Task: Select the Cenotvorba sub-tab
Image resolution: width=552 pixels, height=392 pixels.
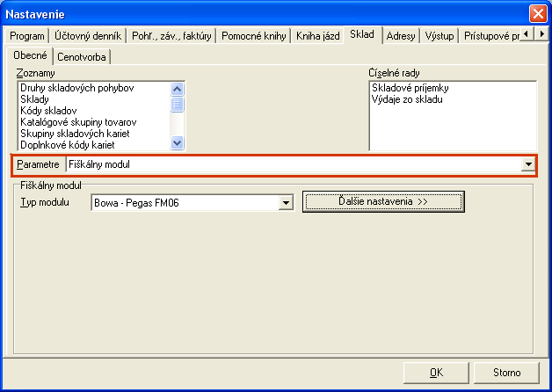Action: [82, 56]
